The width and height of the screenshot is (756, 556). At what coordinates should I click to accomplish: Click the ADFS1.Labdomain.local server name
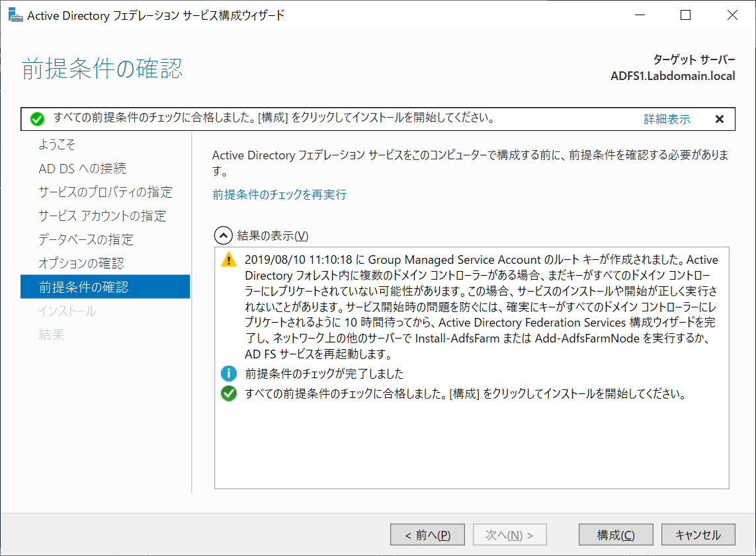[673, 76]
